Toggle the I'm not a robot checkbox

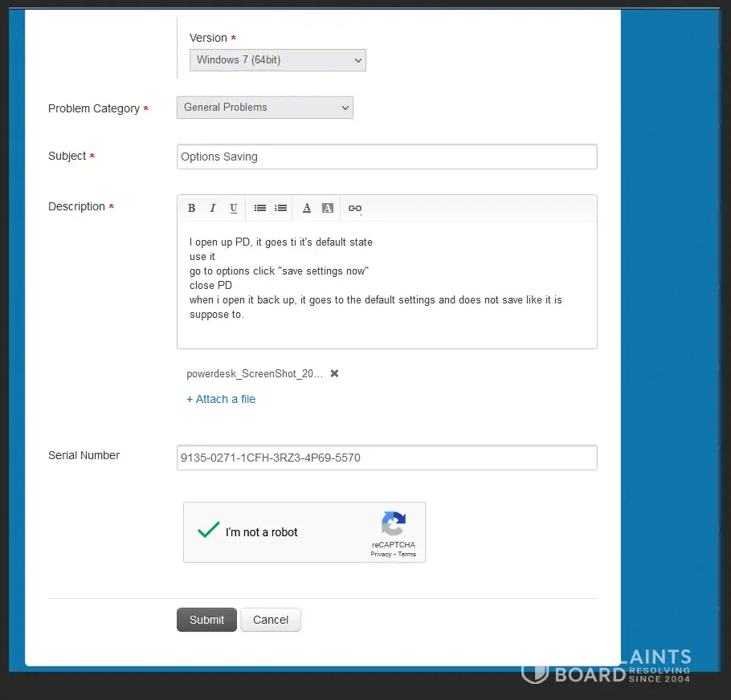pyautogui.click(x=209, y=531)
